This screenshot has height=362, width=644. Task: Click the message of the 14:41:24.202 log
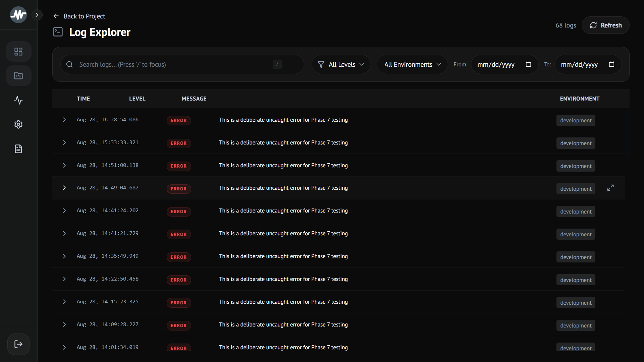283,211
